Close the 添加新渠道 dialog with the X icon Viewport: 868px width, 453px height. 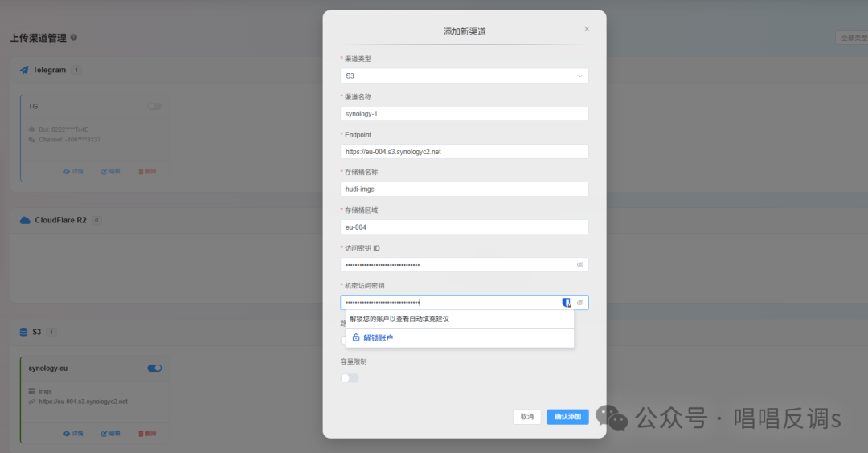click(587, 29)
